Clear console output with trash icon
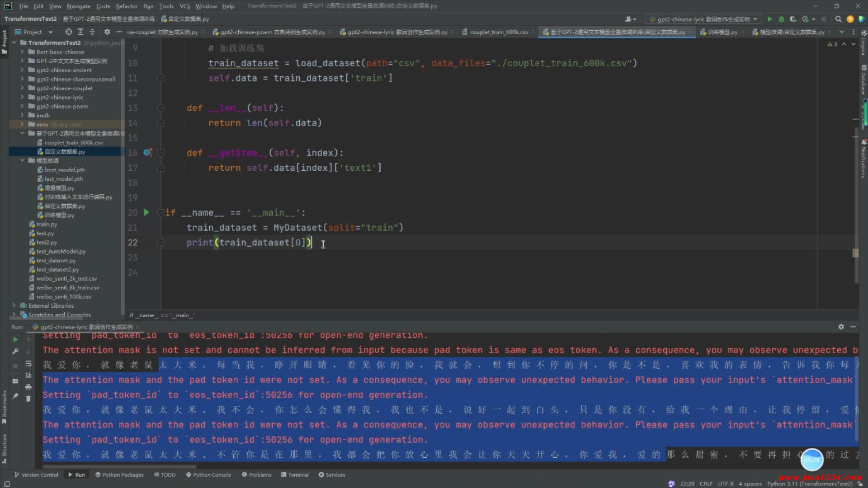 coord(28,399)
